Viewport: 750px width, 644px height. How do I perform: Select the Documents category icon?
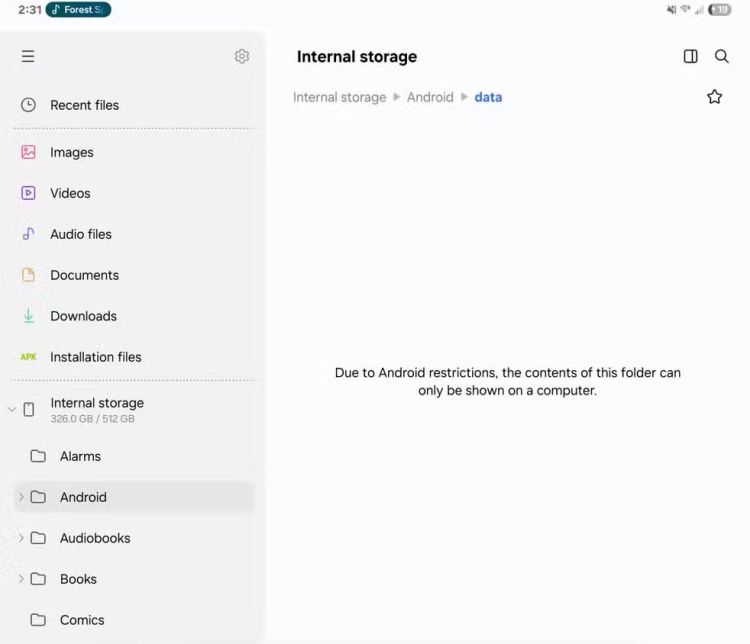pos(29,275)
